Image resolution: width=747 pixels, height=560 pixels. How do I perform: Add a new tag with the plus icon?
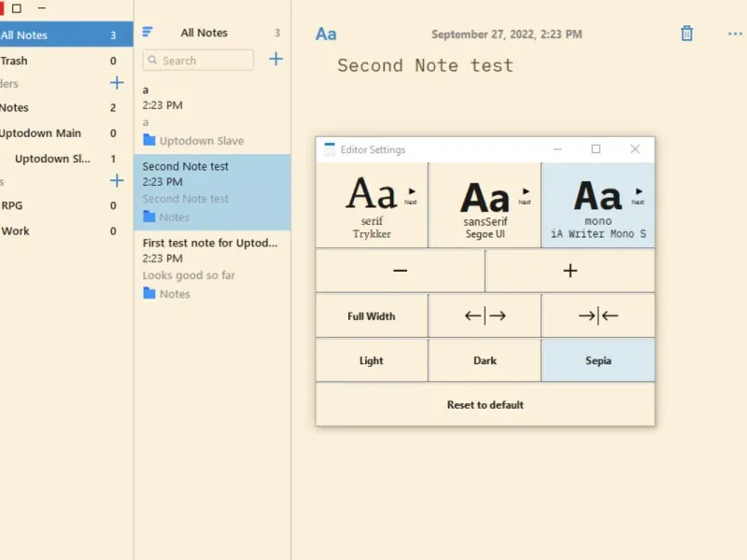click(117, 180)
